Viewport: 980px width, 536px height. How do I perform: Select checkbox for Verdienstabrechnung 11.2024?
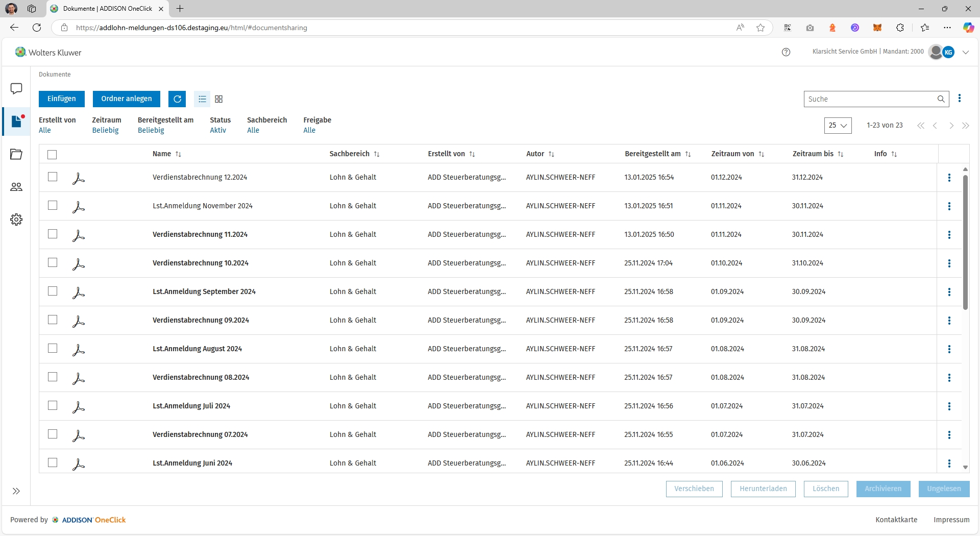coord(53,234)
